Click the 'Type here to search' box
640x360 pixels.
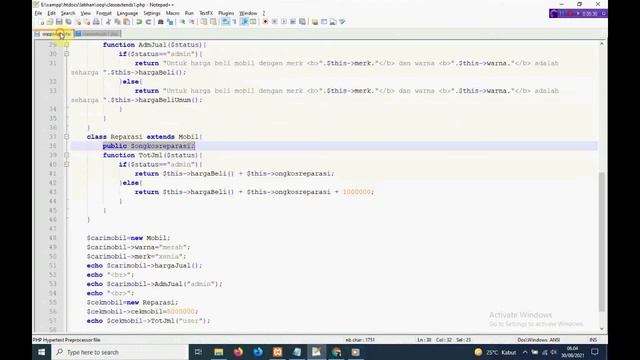120,352
